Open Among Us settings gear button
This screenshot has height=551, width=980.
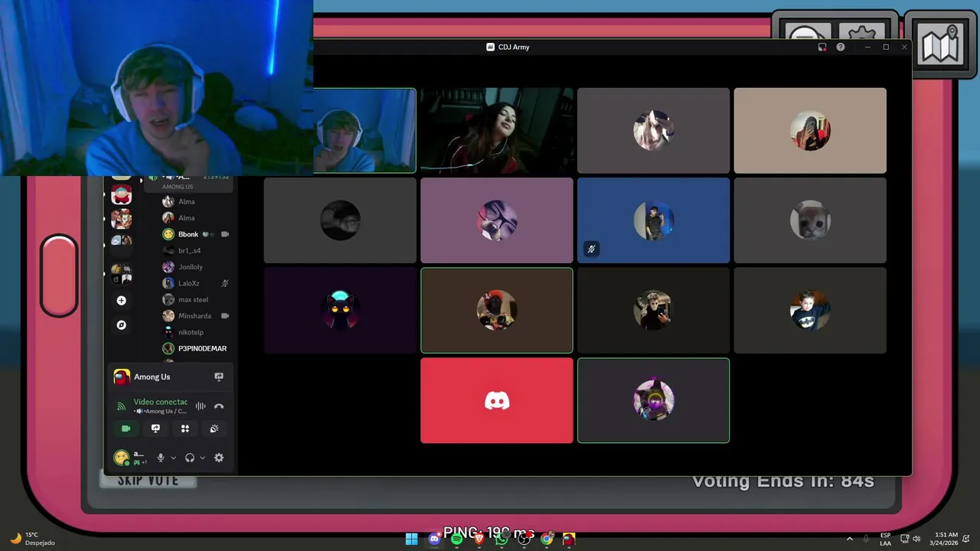pyautogui.click(x=861, y=32)
